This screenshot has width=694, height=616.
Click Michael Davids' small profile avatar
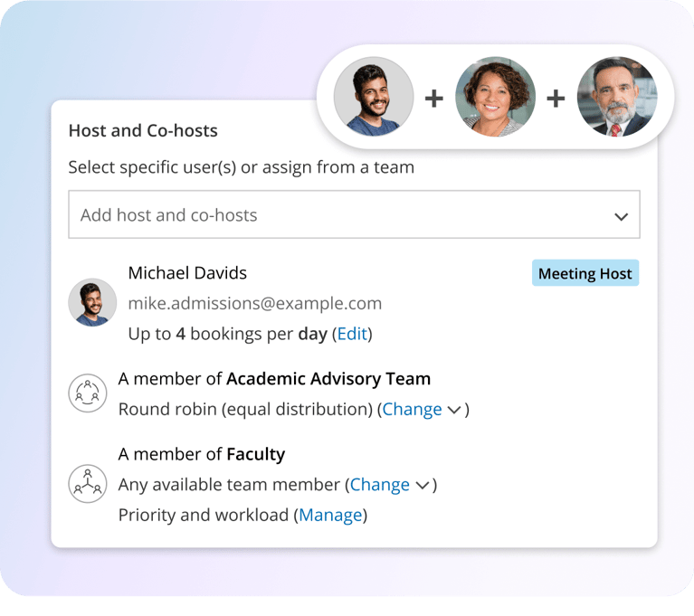[x=92, y=302]
